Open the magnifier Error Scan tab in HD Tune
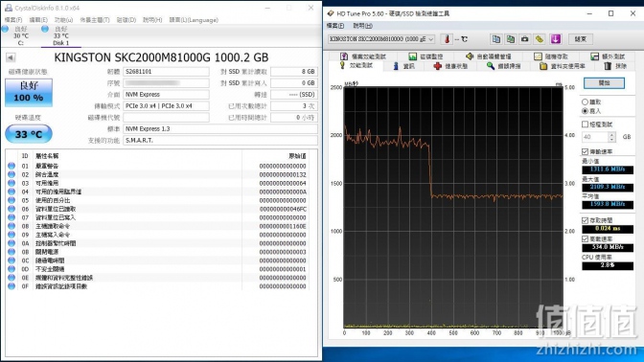This screenshot has height=362, width=644. (x=503, y=66)
